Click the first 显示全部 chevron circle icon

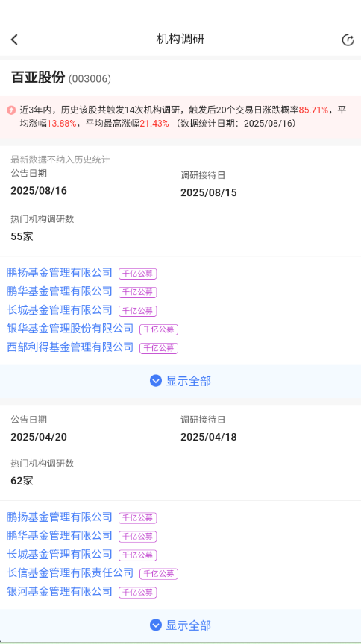tap(155, 381)
